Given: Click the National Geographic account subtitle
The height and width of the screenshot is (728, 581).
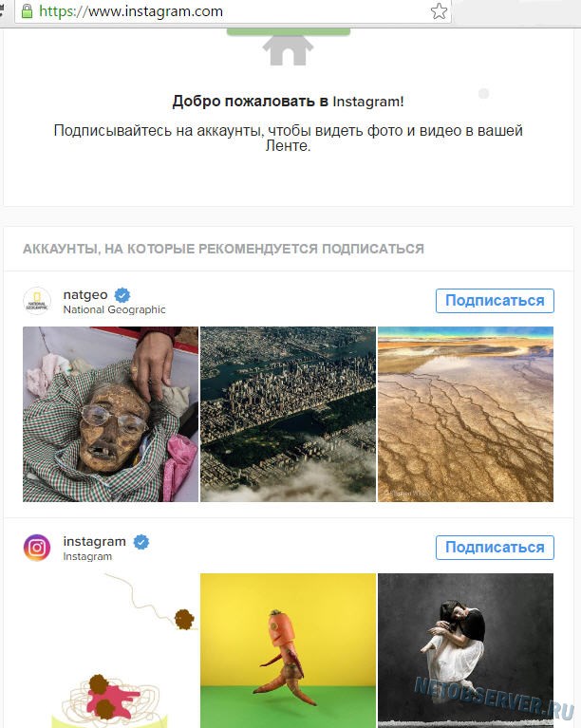Looking at the screenshot, I should (114, 309).
